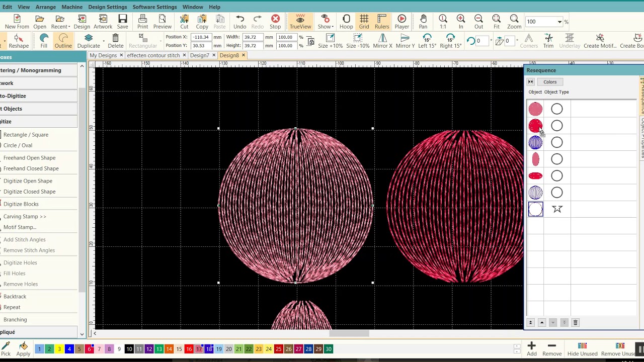
Task: Delete the selected object
Action: [x=115, y=41]
